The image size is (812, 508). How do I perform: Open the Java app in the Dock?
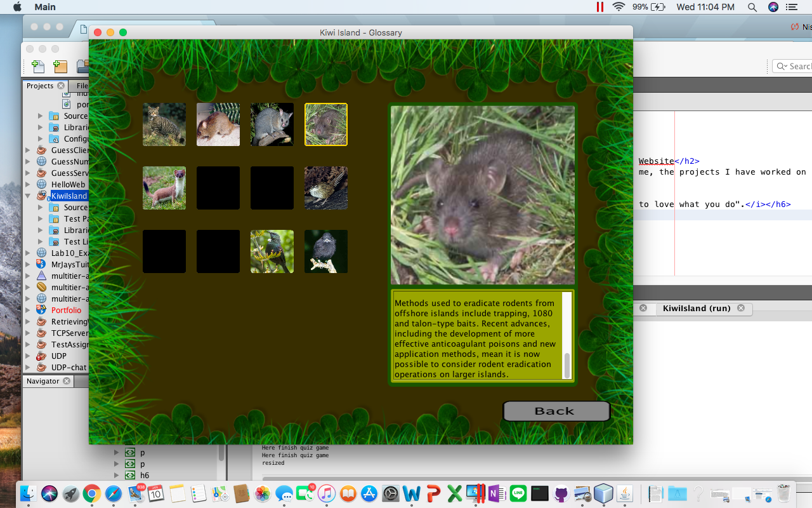click(x=625, y=493)
